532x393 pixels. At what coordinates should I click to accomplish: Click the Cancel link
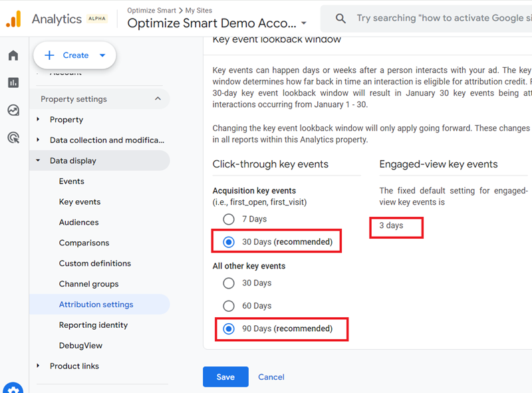[x=271, y=377]
